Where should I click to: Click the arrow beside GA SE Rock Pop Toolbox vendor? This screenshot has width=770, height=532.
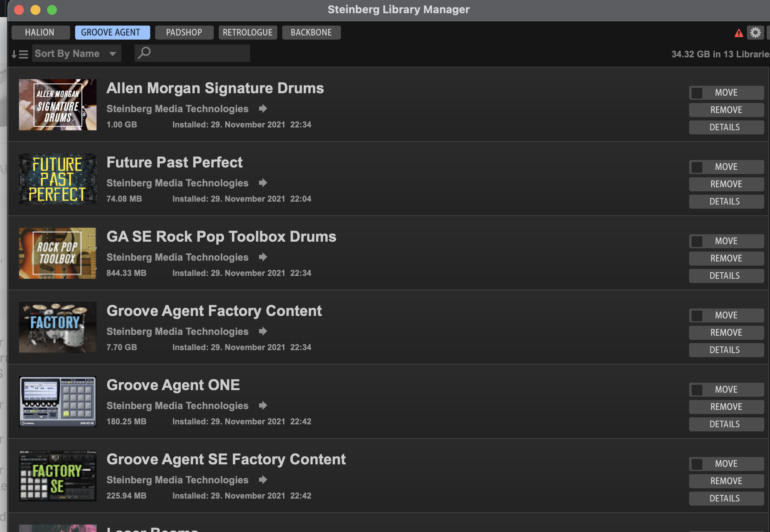263,257
